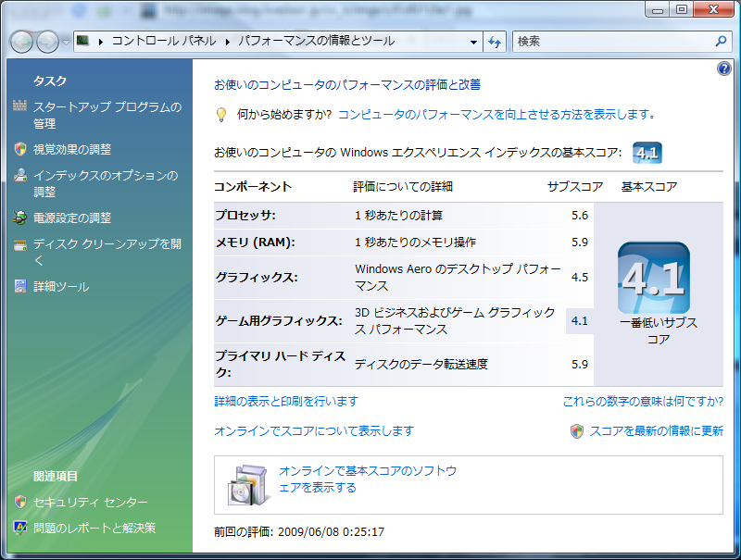Maximize the window

tap(682, 9)
